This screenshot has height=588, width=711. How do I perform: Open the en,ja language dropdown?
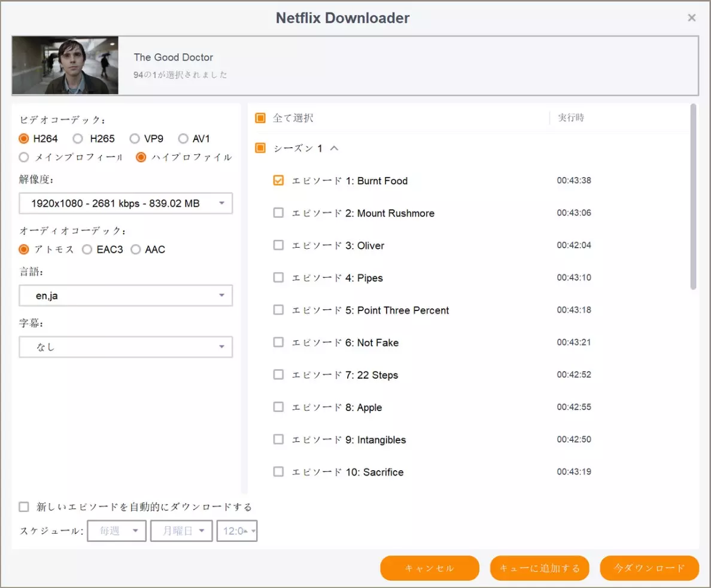click(126, 295)
